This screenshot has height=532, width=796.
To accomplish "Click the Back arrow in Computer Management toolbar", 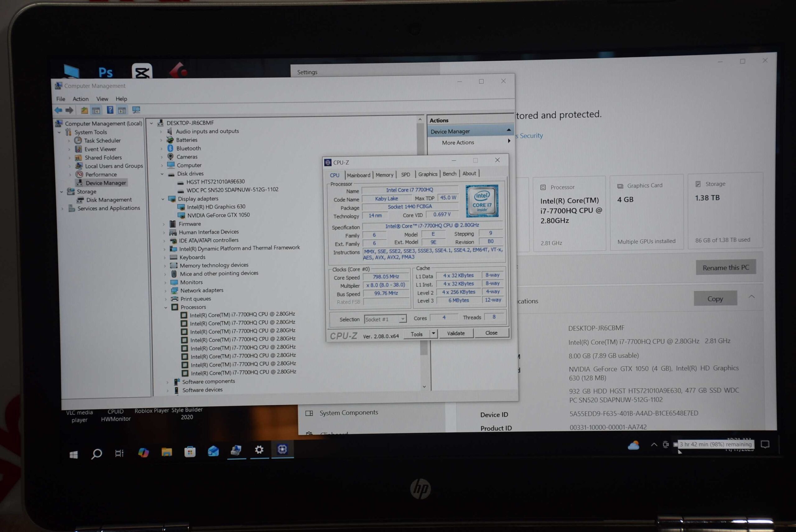I will (x=58, y=110).
